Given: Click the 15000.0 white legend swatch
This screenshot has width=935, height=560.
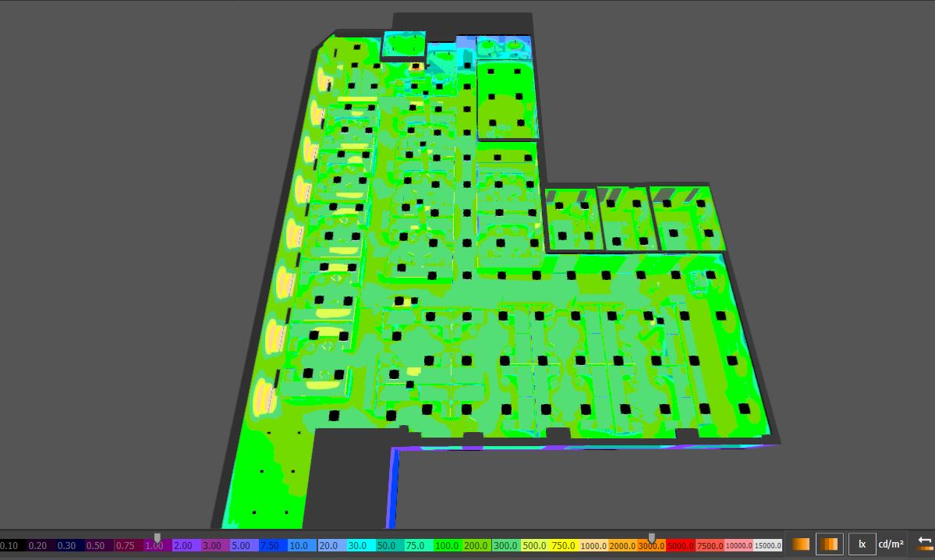Looking at the screenshot, I should [767, 546].
